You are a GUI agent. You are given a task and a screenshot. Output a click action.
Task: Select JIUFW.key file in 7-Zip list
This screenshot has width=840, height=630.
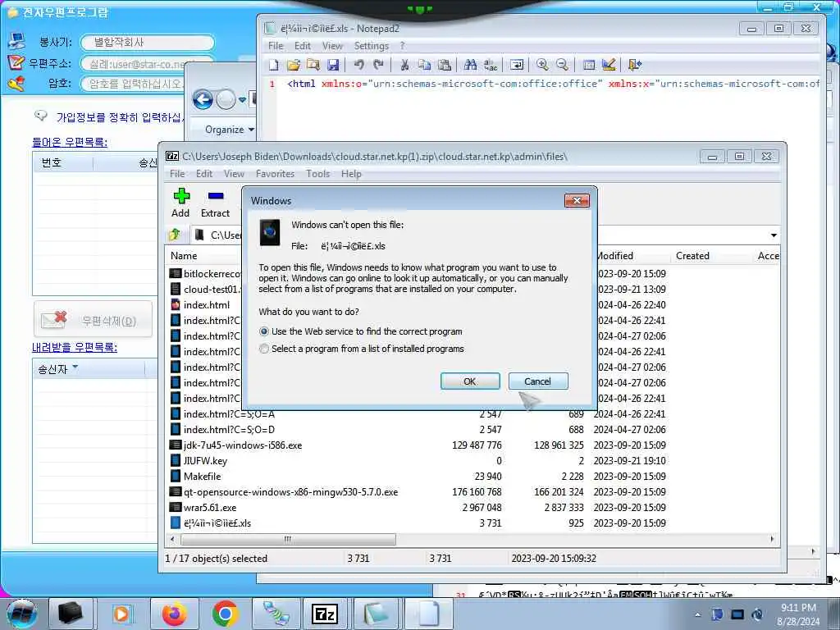pos(205,461)
